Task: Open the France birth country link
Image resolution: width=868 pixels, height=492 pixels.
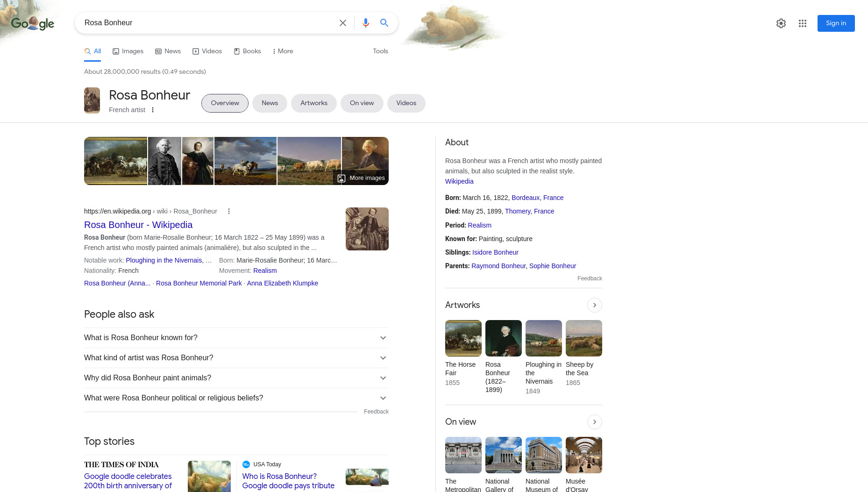Action: [553, 198]
